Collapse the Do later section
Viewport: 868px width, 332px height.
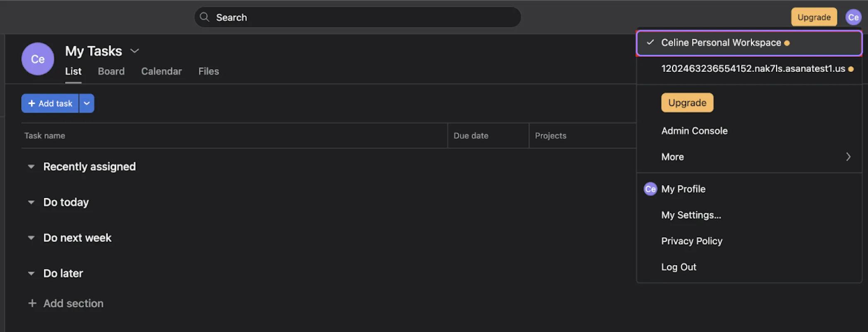click(x=31, y=273)
